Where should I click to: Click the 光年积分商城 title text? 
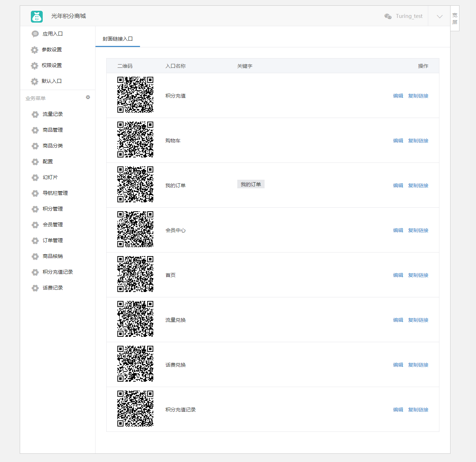coord(69,16)
